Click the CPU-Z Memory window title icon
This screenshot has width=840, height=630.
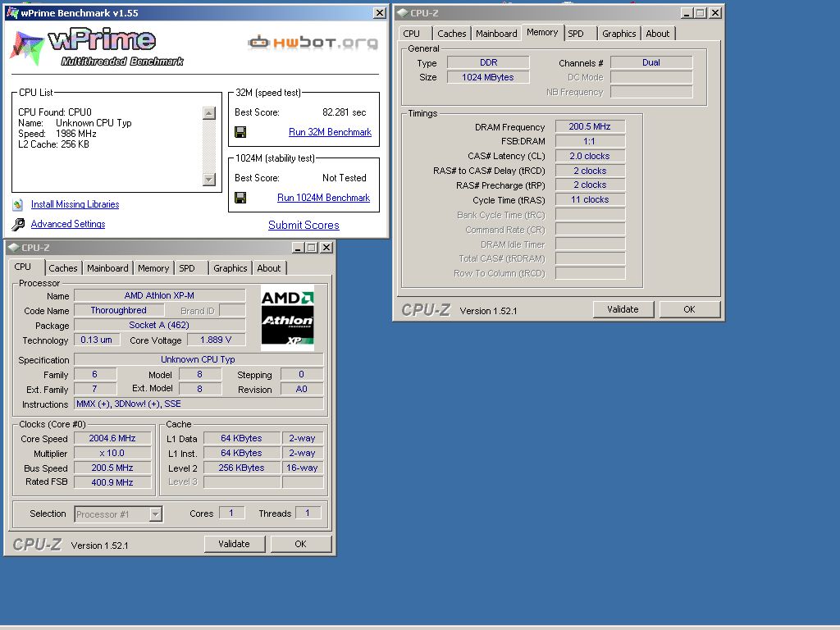[402, 13]
